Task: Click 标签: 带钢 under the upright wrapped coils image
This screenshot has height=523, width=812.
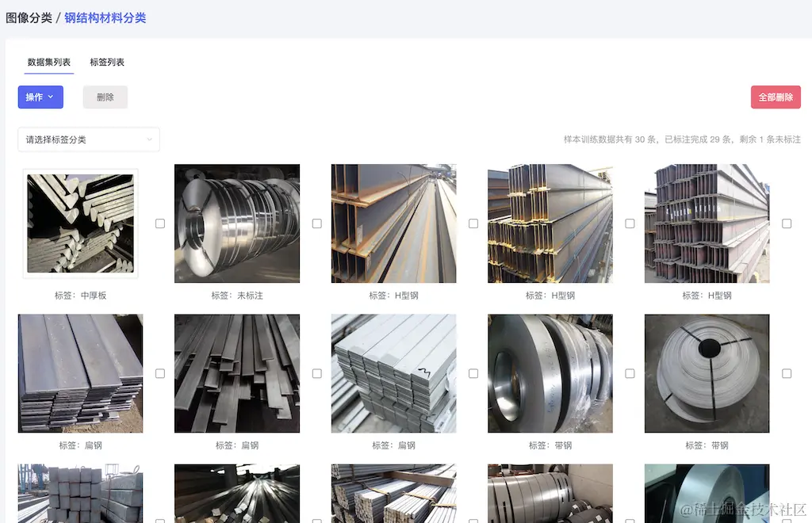Action: (x=550, y=445)
